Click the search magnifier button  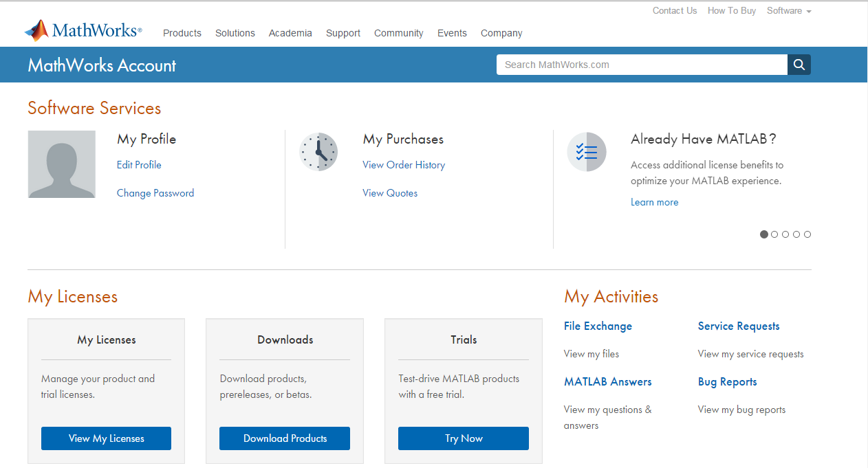[x=799, y=65]
